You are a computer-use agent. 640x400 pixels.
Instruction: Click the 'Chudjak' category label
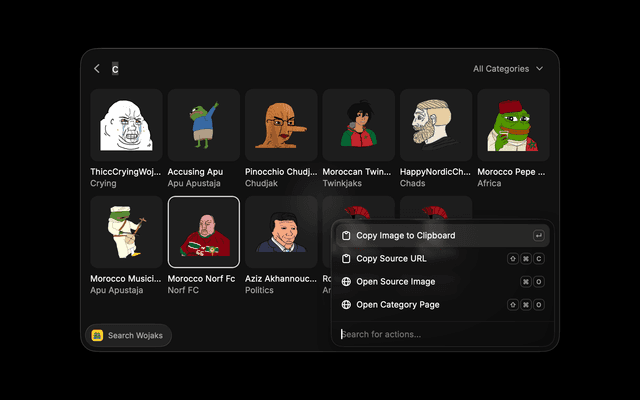coord(261,183)
